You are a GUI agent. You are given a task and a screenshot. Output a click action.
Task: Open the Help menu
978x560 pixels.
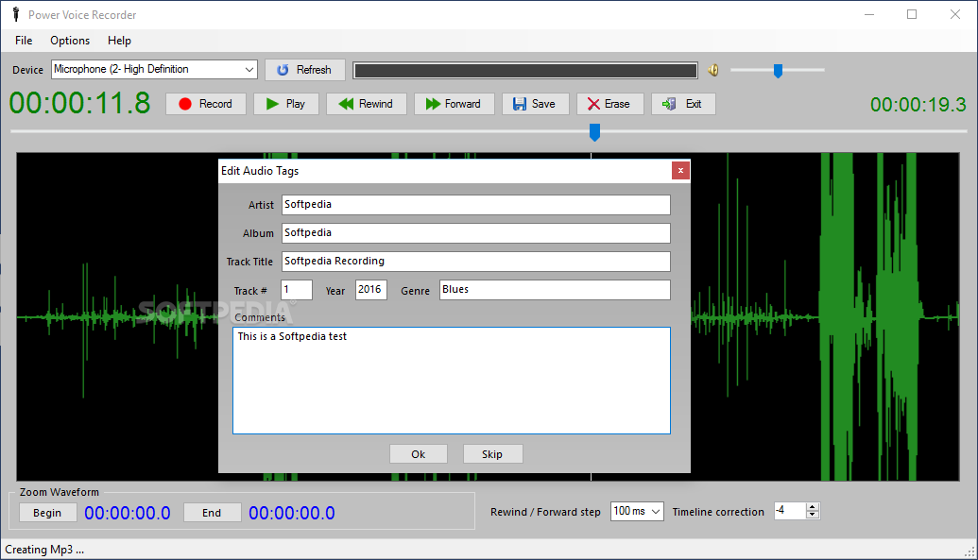tap(119, 41)
